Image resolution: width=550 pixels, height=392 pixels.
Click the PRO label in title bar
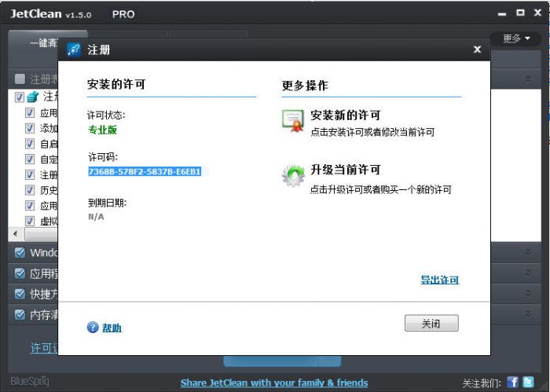pos(123,14)
